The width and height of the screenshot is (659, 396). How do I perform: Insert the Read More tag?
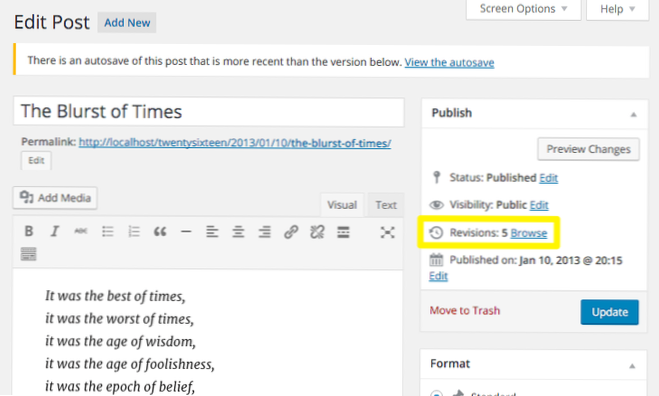tap(343, 232)
